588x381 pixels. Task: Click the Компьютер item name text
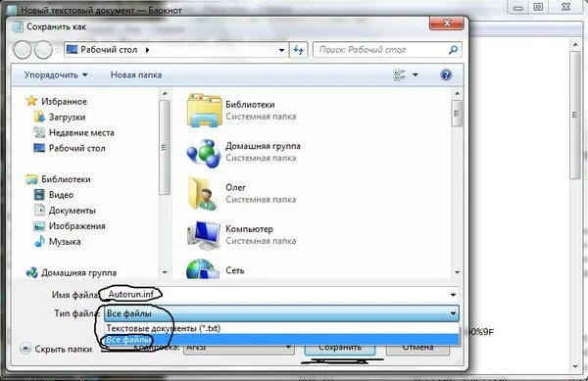tap(249, 229)
